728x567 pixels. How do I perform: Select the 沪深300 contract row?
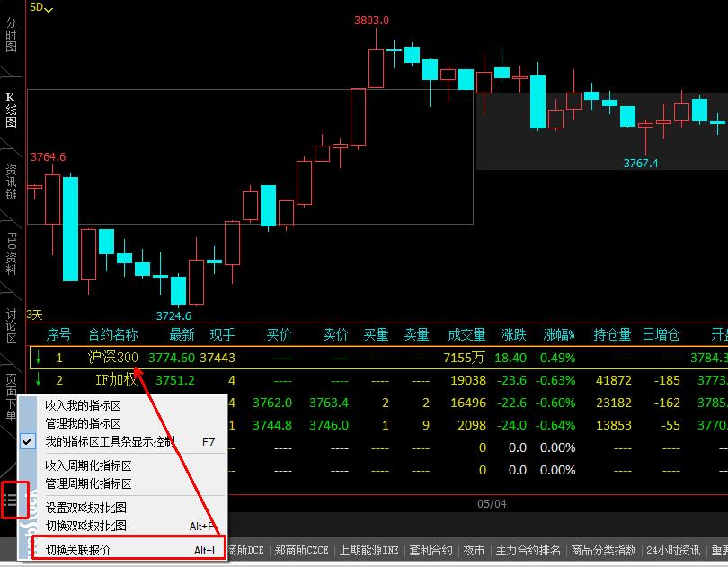(x=113, y=358)
